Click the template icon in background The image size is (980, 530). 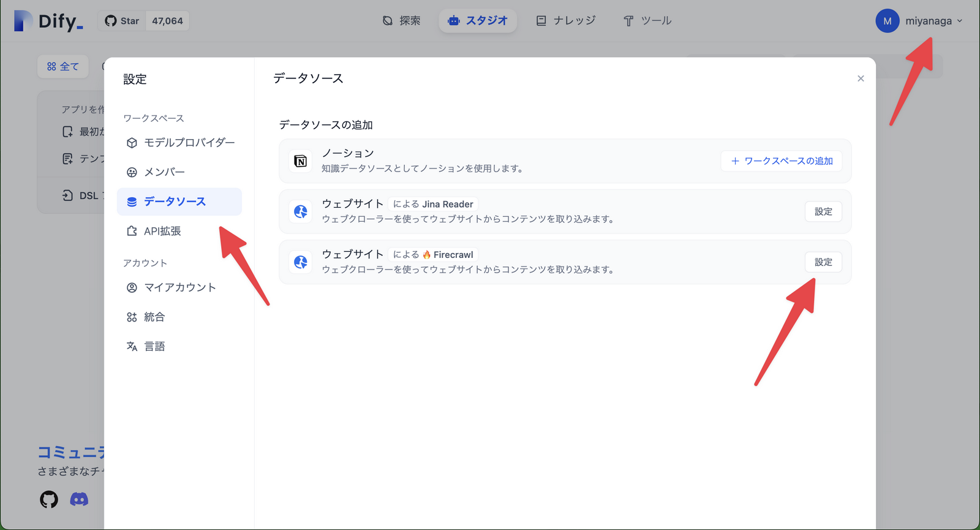pyautogui.click(x=67, y=159)
